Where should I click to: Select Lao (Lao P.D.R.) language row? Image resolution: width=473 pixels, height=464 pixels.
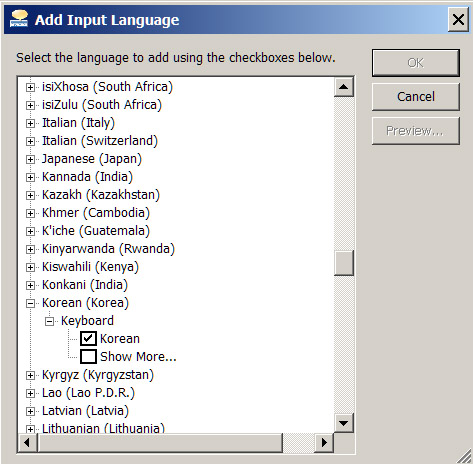click(88, 393)
